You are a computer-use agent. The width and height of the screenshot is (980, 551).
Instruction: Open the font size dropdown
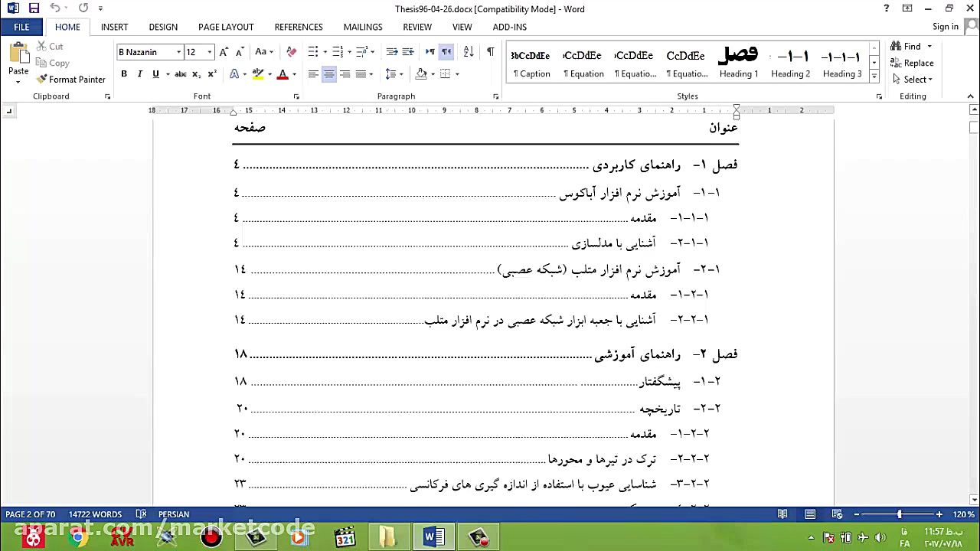coord(209,52)
